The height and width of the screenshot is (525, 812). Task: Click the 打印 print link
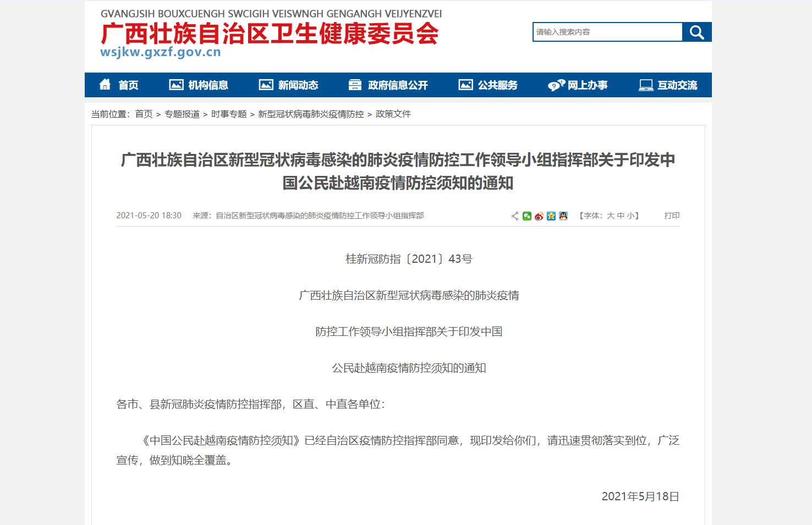click(x=672, y=216)
